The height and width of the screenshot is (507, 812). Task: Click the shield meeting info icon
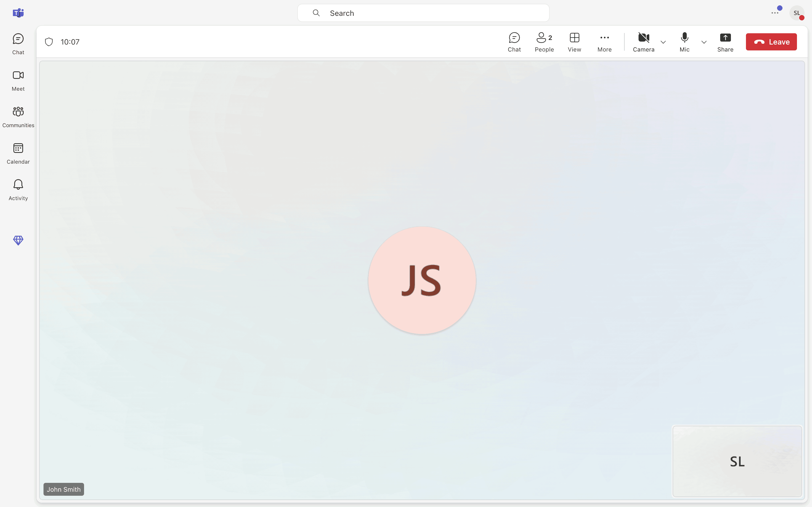click(49, 42)
